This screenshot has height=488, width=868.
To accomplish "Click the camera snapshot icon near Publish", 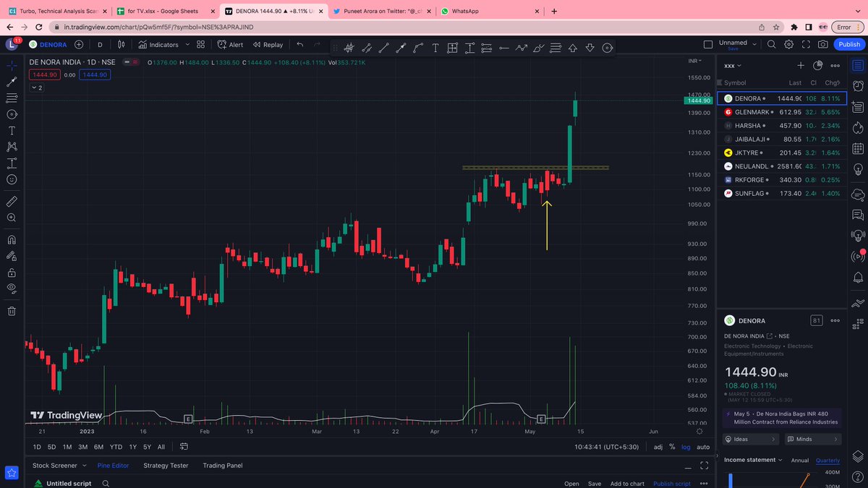I will coord(824,44).
